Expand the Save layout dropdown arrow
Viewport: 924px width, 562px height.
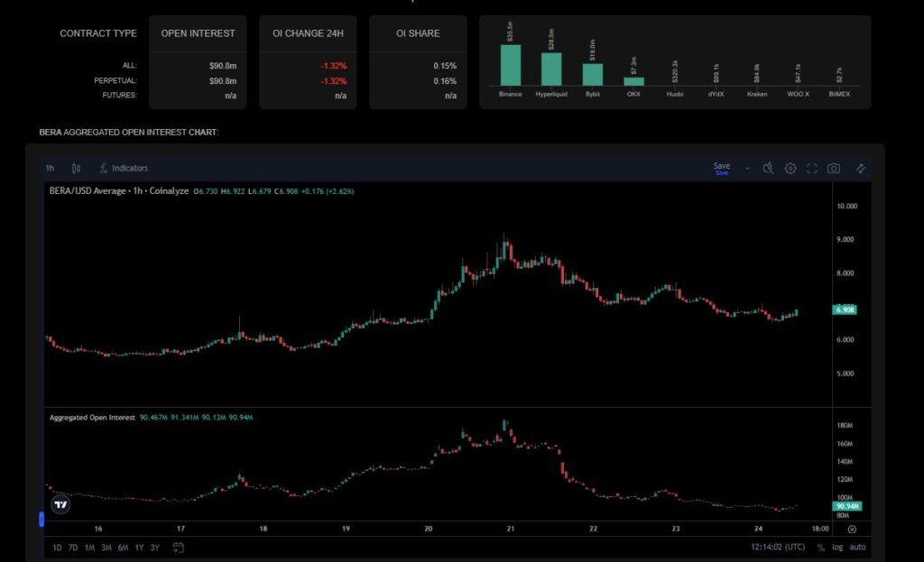click(747, 169)
